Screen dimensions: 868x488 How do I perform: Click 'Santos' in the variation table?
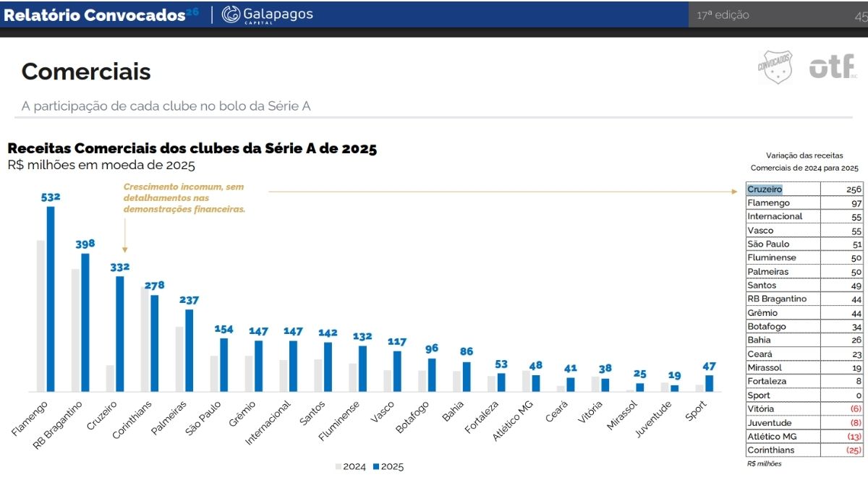pyautogui.click(x=762, y=286)
